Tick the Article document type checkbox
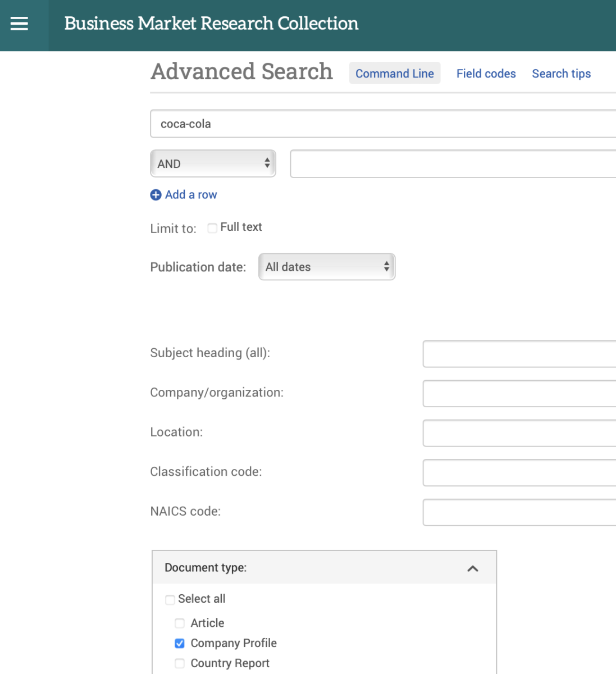This screenshot has height=674, width=616. point(180,623)
